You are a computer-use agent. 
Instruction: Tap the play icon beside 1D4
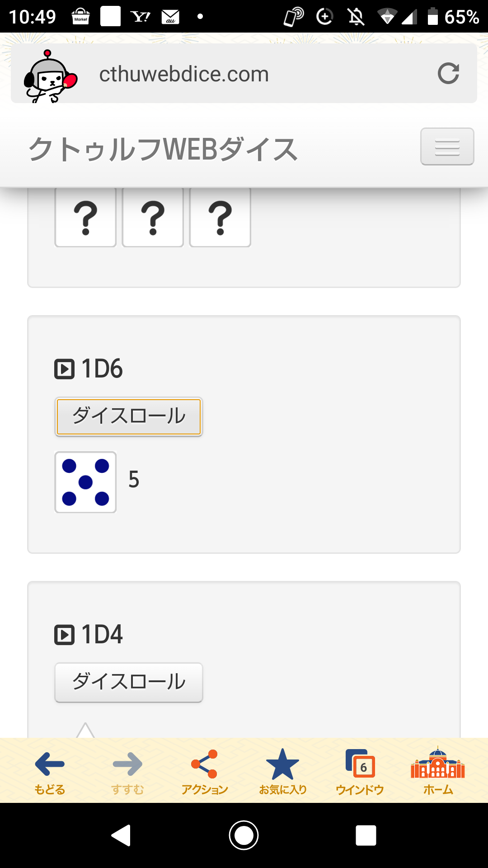[x=64, y=635]
